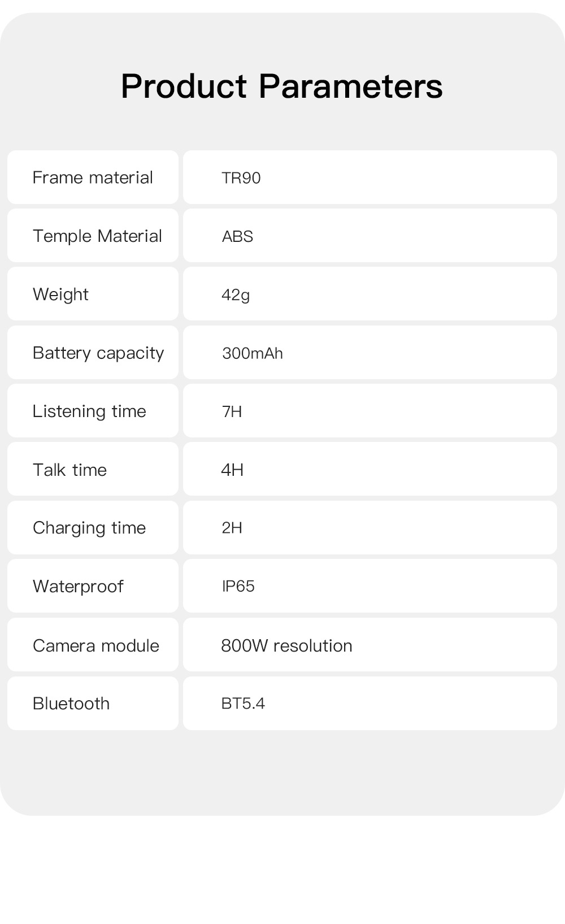Select the Talk time label cell
This screenshot has height=924, width=565.
pyautogui.click(x=93, y=469)
